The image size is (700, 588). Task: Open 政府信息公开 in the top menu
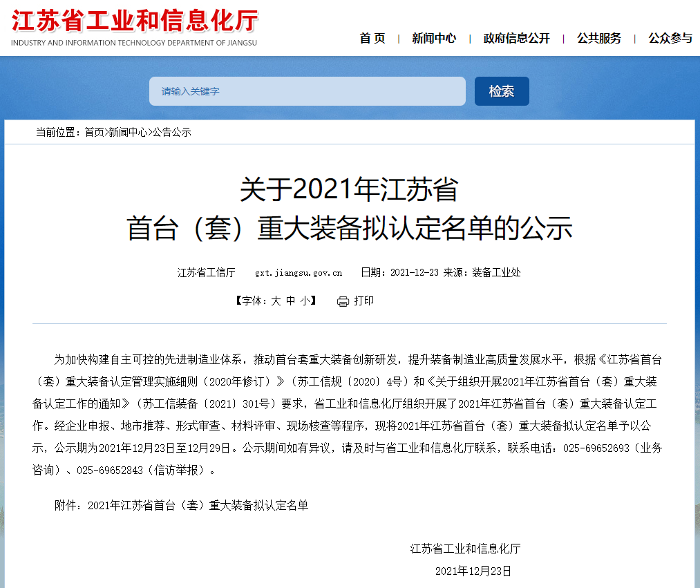coord(516,39)
